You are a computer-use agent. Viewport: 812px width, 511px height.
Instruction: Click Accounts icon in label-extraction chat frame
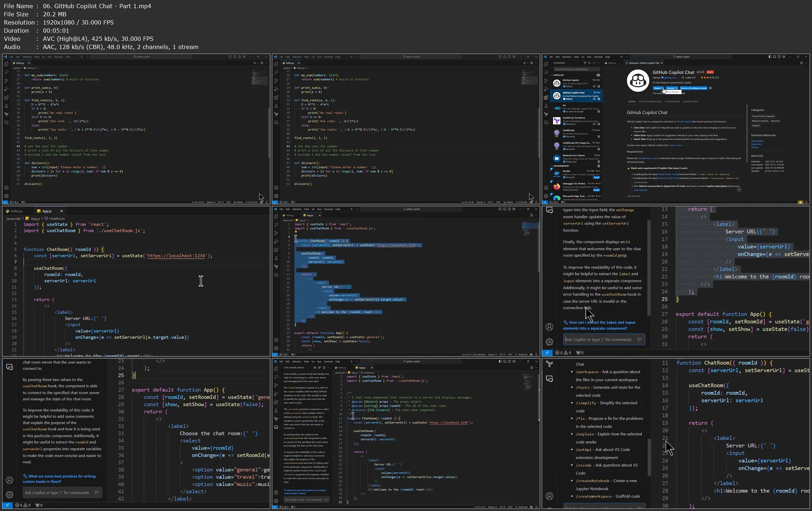point(549,327)
